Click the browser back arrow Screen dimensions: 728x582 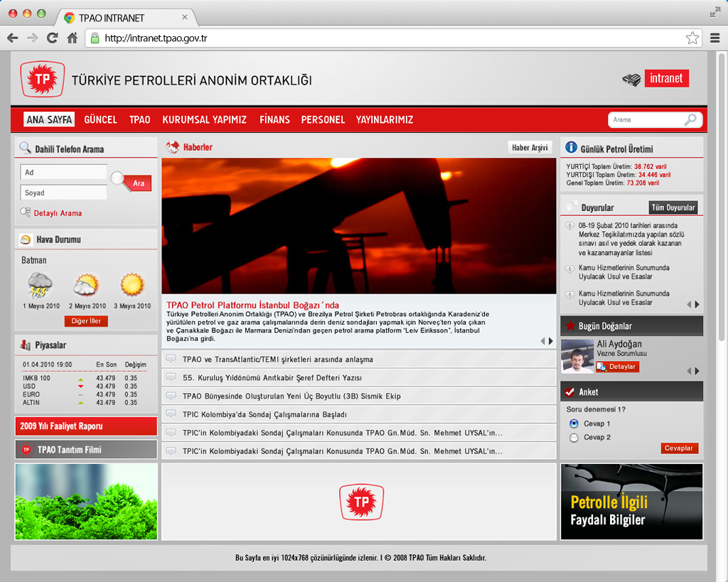point(13,38)
